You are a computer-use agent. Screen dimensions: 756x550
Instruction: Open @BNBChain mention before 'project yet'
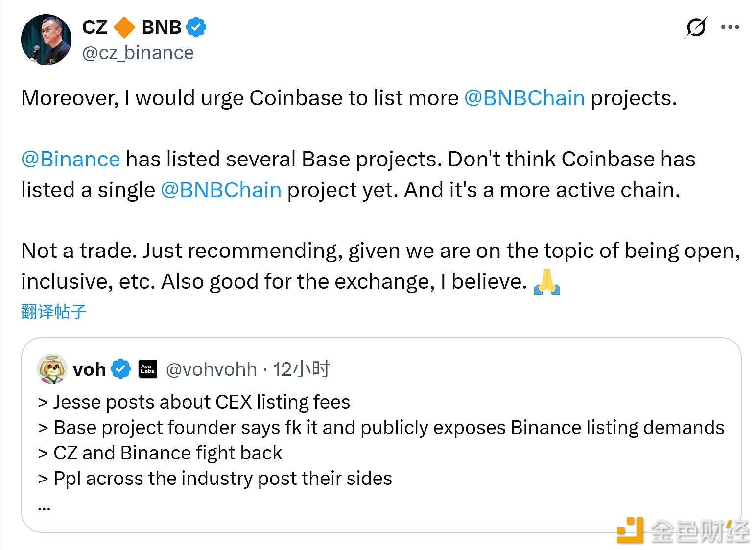tap(221, 190)
